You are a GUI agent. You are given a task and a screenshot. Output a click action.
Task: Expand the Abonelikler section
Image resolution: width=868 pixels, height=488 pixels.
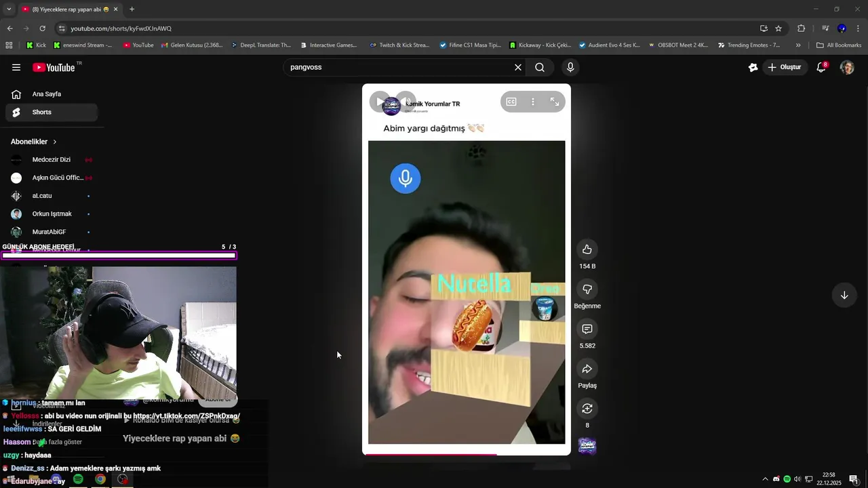(34, 142)
